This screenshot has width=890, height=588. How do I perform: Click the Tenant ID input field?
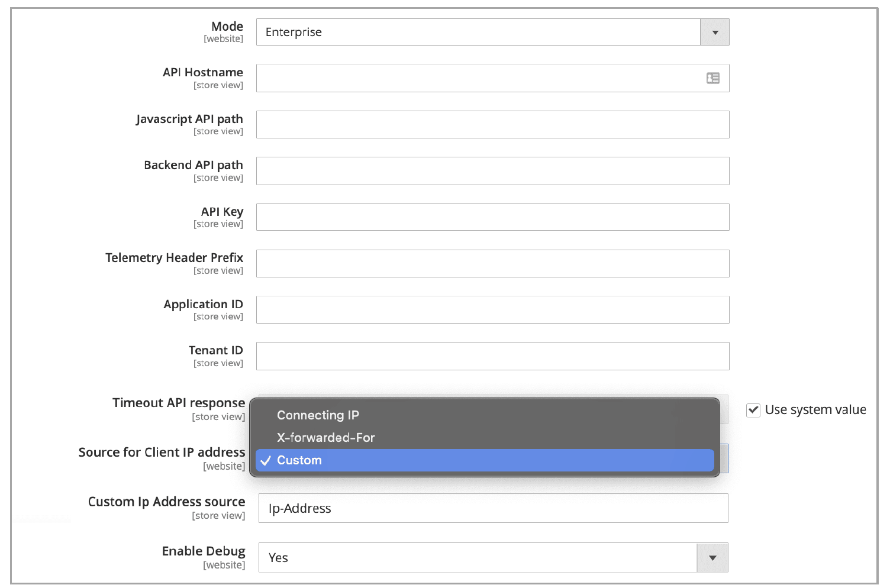click(492, 356)
